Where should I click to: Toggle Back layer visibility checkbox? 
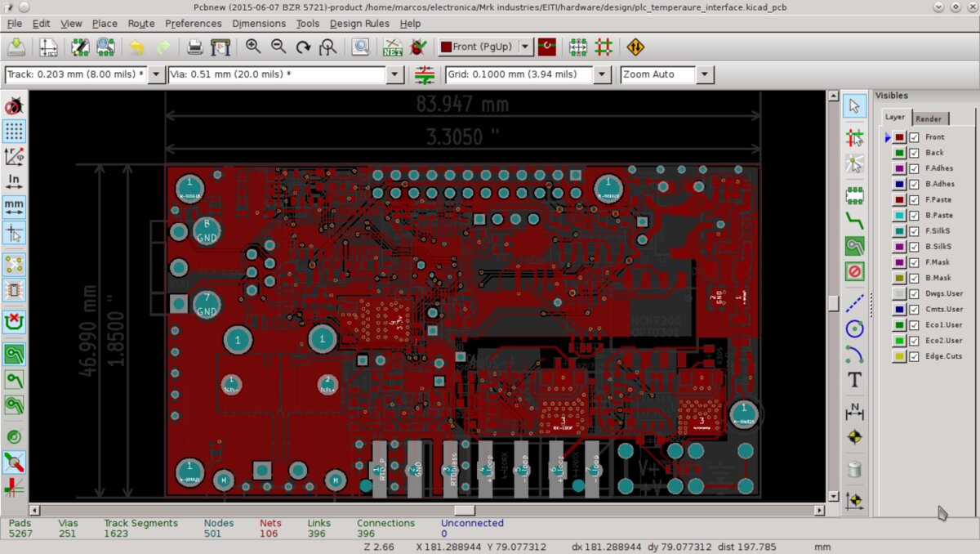tap(915, 153)
